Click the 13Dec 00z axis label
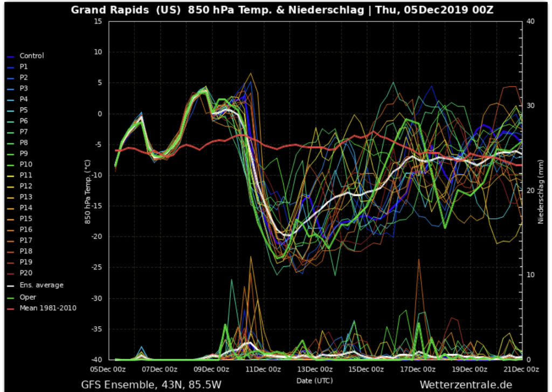Screen dimensions: 552x392 click(x=315, y=369)
